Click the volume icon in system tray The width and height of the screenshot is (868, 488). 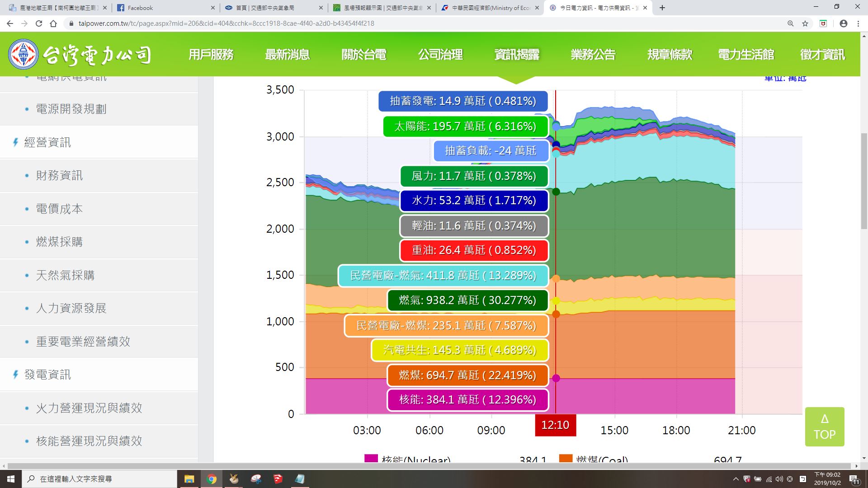coord(779,479)
